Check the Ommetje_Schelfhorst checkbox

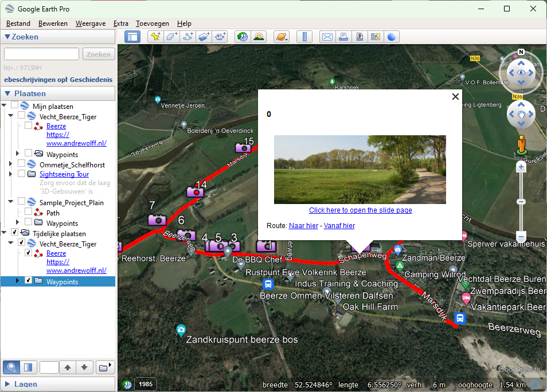22,165
